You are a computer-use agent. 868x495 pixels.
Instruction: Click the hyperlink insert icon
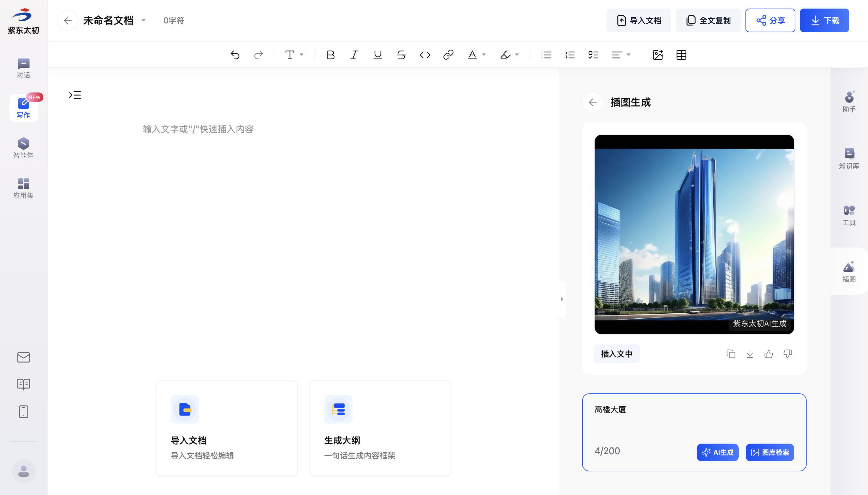click(448, 55)
